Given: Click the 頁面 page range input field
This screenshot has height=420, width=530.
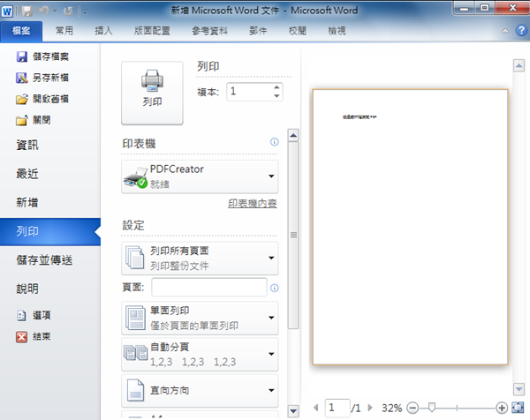Looking at the screenshot, I should (209, 288).
